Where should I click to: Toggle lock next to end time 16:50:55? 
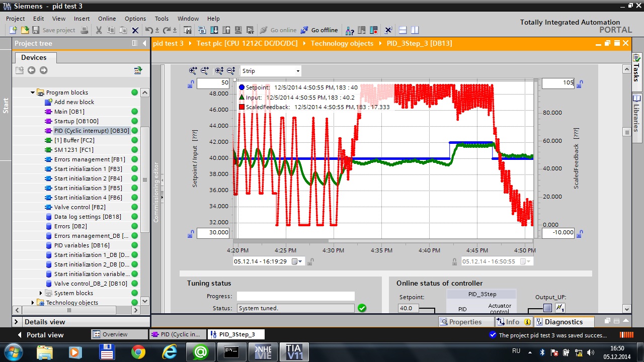[x=455, y=261]
